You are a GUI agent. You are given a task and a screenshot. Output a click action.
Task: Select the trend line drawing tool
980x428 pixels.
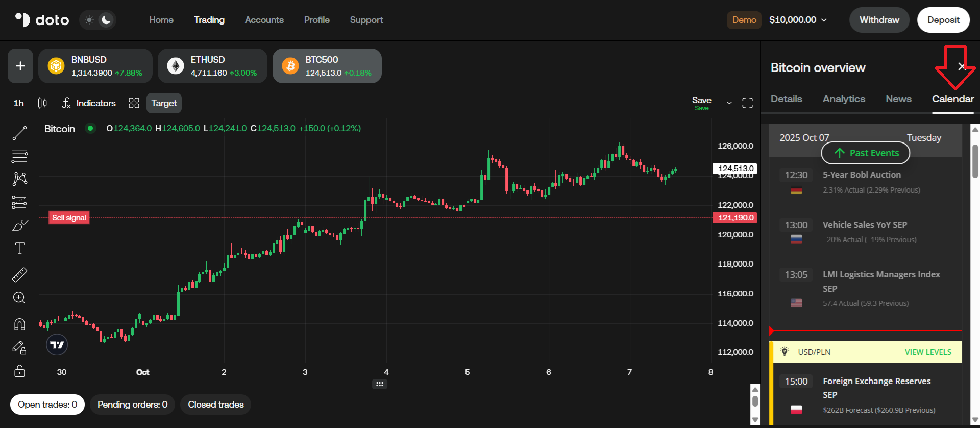(19, 133)
